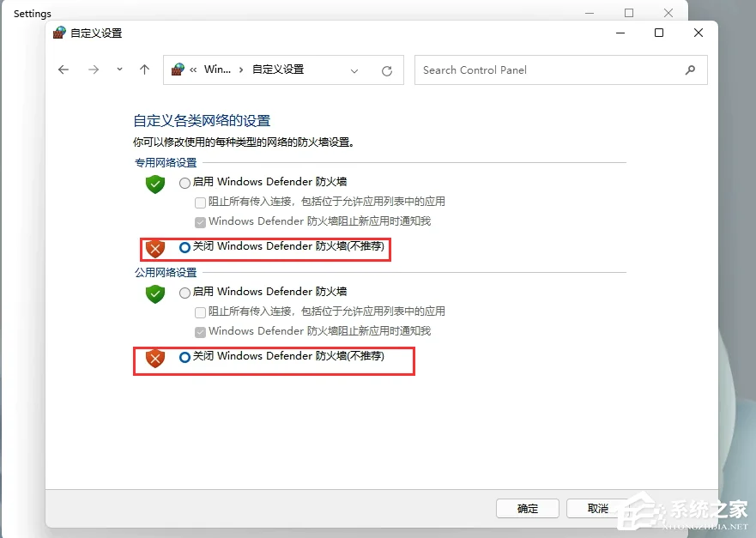
Task: Open recent locations dropdown arrow
Action: (119, 70)
